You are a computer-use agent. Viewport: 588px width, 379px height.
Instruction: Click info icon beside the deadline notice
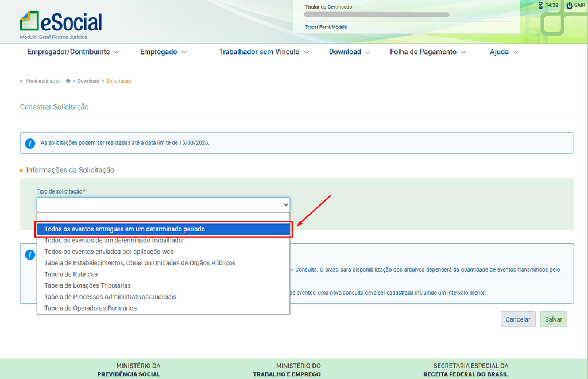(x=30, y=143)
